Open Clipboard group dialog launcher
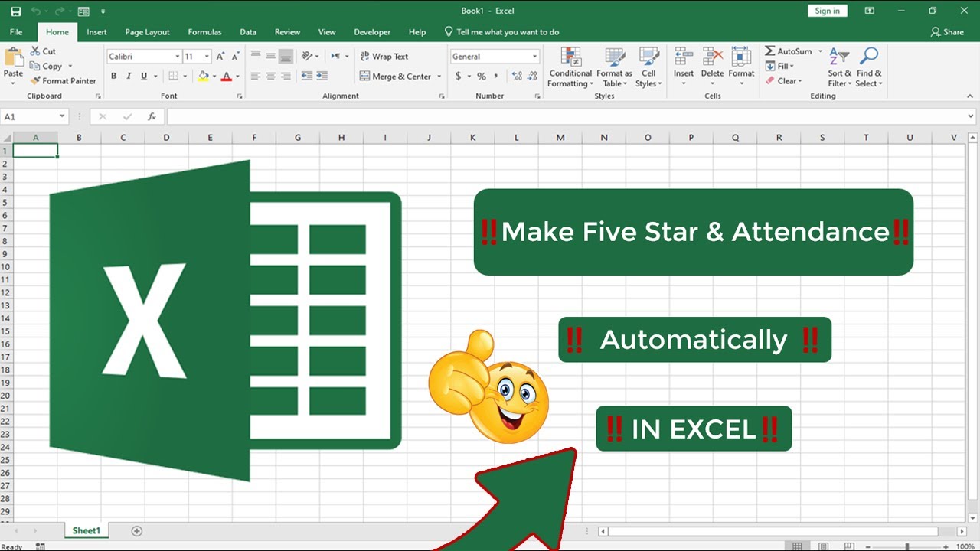Viewport: 980px width, 551px height. (98, 96)
